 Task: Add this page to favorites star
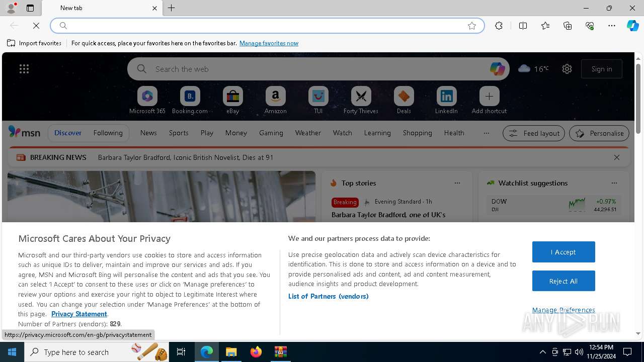[472, 26]
